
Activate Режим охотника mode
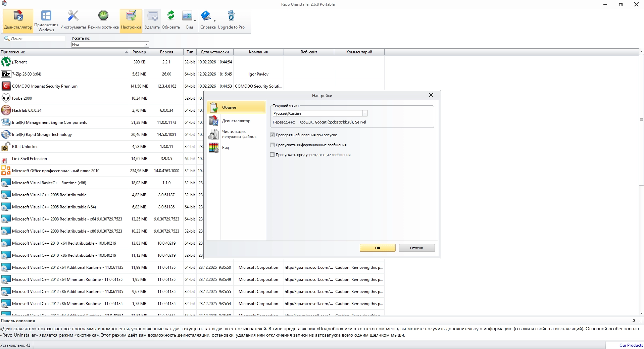click(x=103, y=21)
